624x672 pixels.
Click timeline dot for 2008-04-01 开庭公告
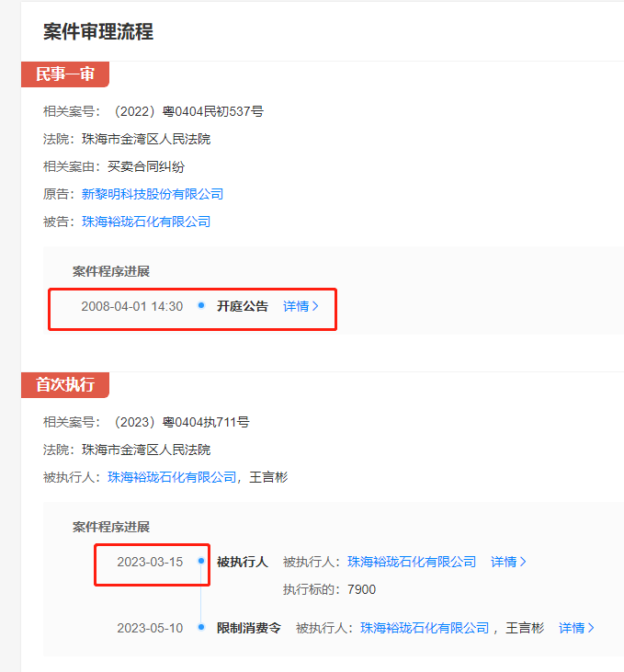pos(201,305)
